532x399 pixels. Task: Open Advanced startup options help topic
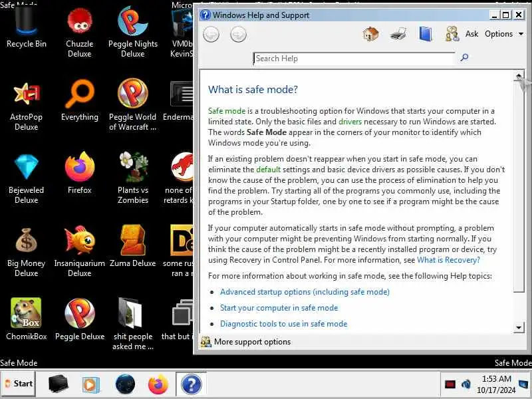[x=305, y=292]
